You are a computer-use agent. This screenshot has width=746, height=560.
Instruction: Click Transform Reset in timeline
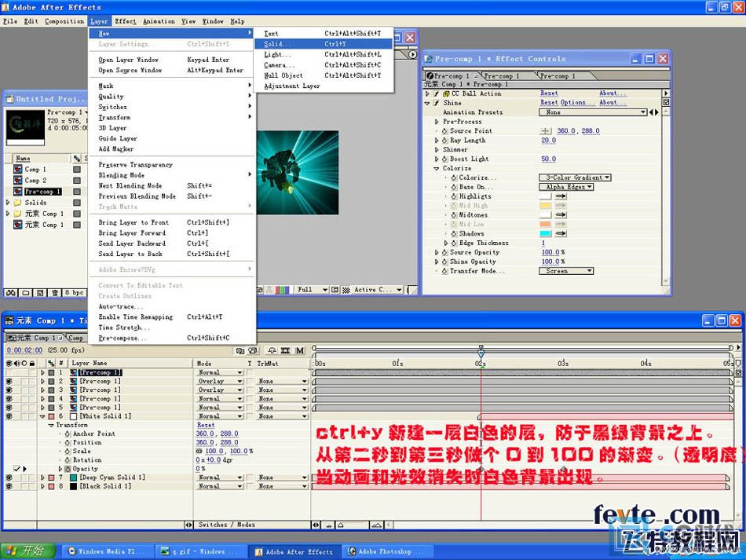206,425
